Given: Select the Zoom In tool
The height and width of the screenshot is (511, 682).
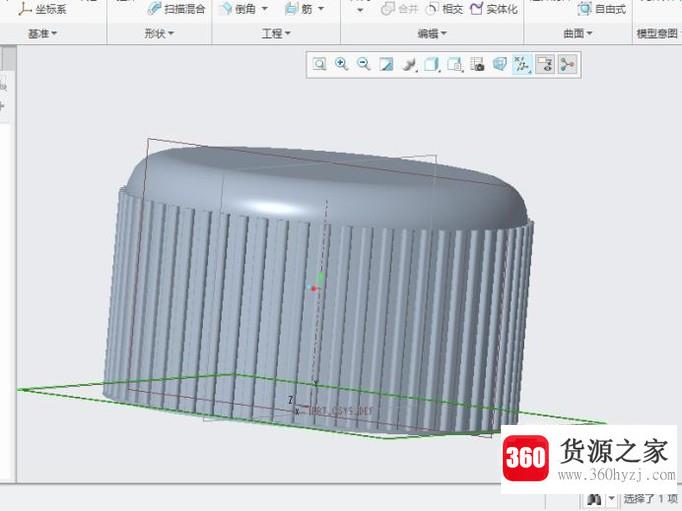Looking at the screenshot, I should coord(341,64).
